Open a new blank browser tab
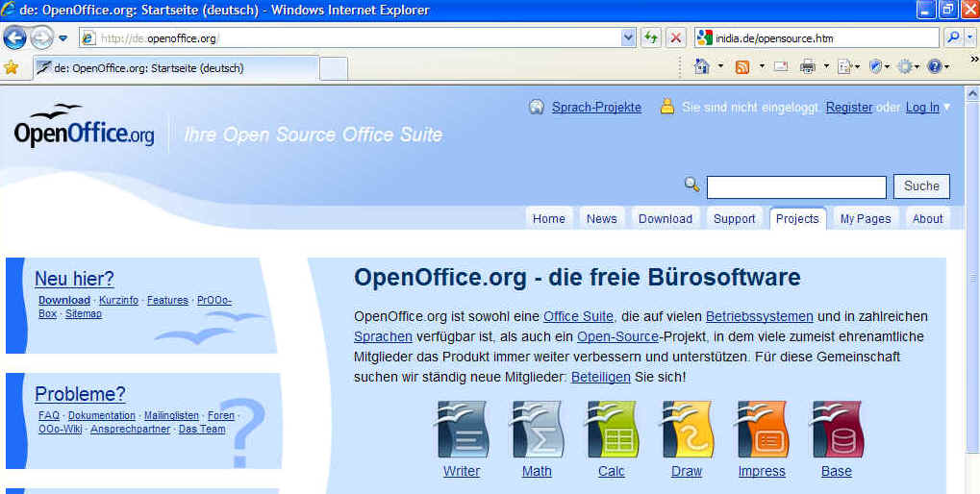Viewport: 980px width, 494px height. pos(334,68)
